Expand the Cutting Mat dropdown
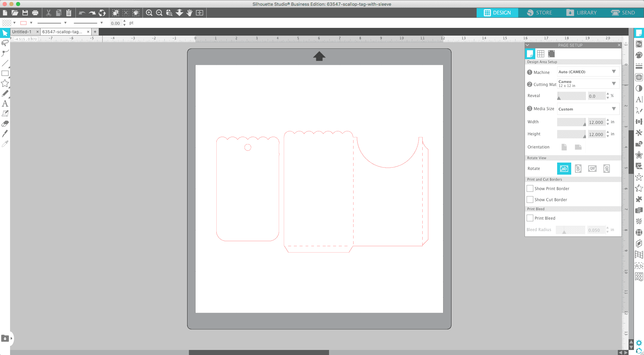 tap(588, 84)
